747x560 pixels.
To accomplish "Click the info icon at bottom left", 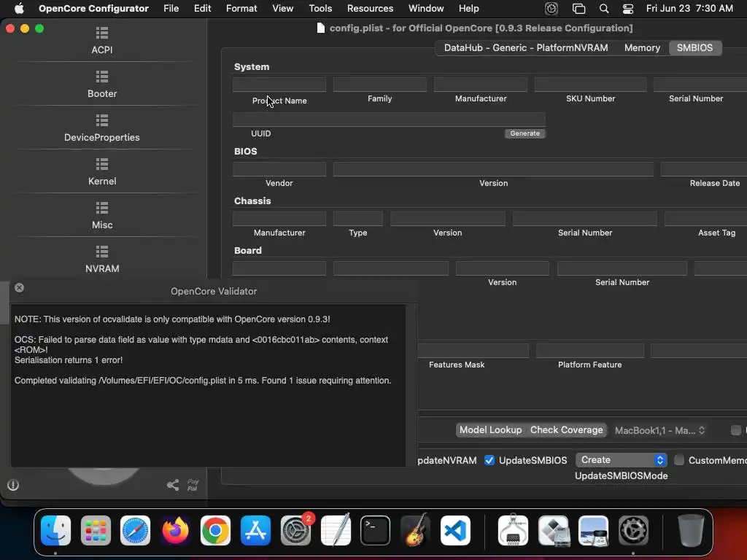I will point(13,485).
